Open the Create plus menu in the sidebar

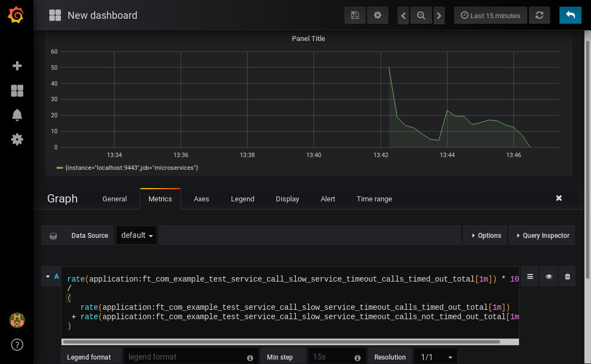coord(17,66)
